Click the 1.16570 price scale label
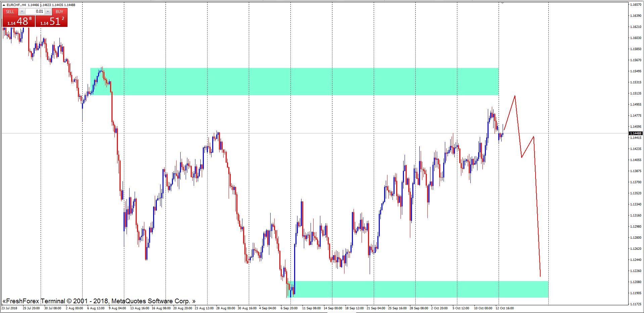The width and height of the screenshot is (644, 313). coord(636,5)
